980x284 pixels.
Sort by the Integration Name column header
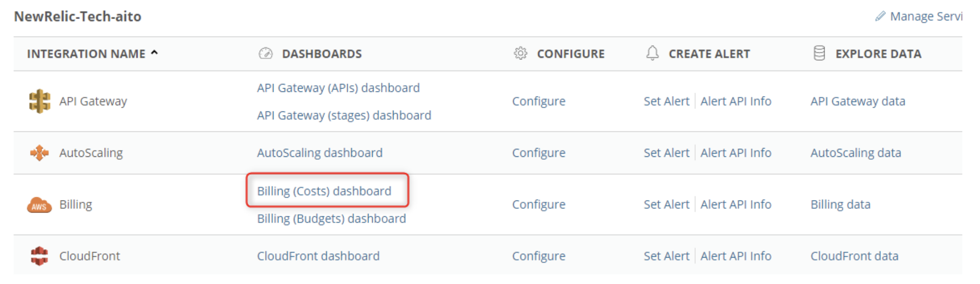coord(86,54)
